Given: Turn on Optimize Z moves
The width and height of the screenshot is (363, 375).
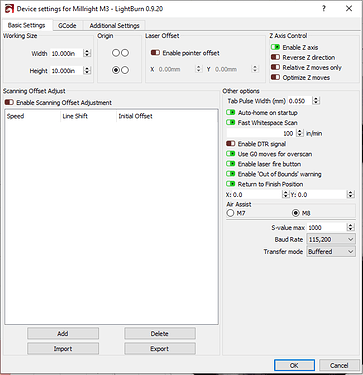Looking at the screenshot, I should [275, 77].
